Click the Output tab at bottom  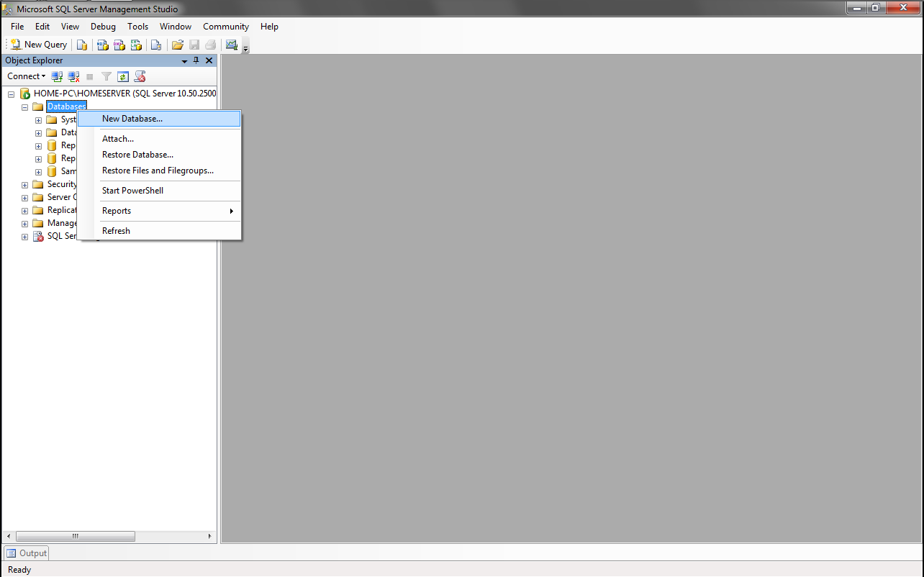tap(27, 553)
